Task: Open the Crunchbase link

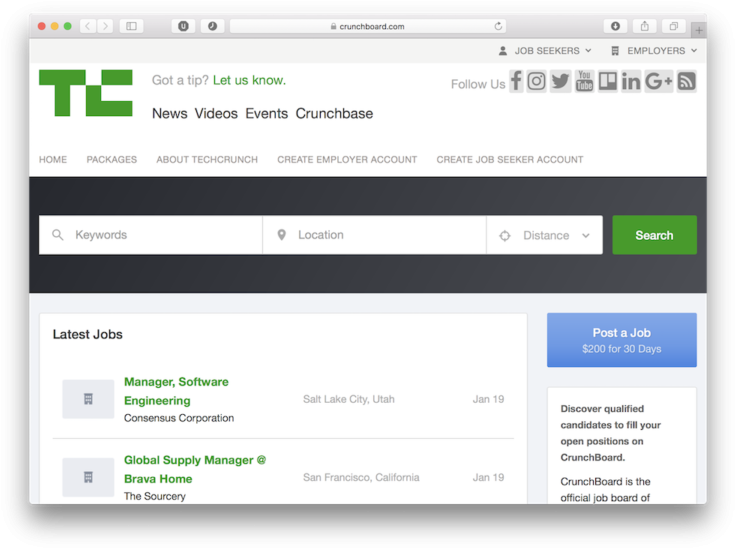Action: click(334, 113)
